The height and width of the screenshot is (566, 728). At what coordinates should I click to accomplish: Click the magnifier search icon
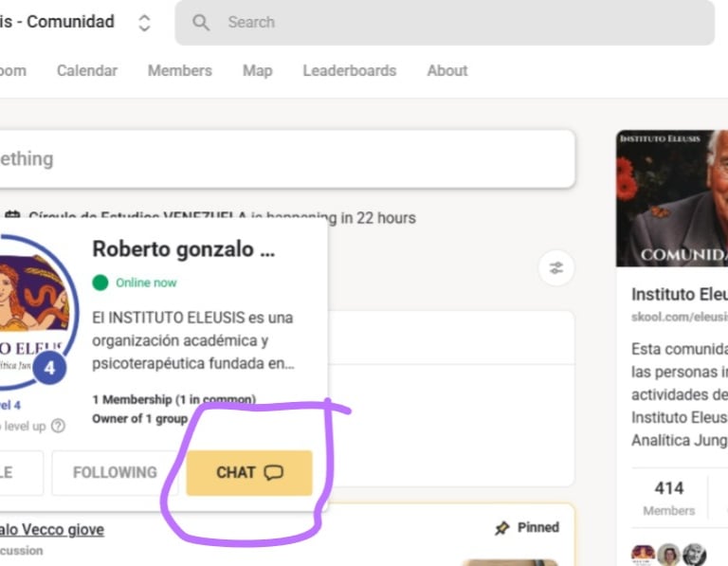tap(201, 23)
